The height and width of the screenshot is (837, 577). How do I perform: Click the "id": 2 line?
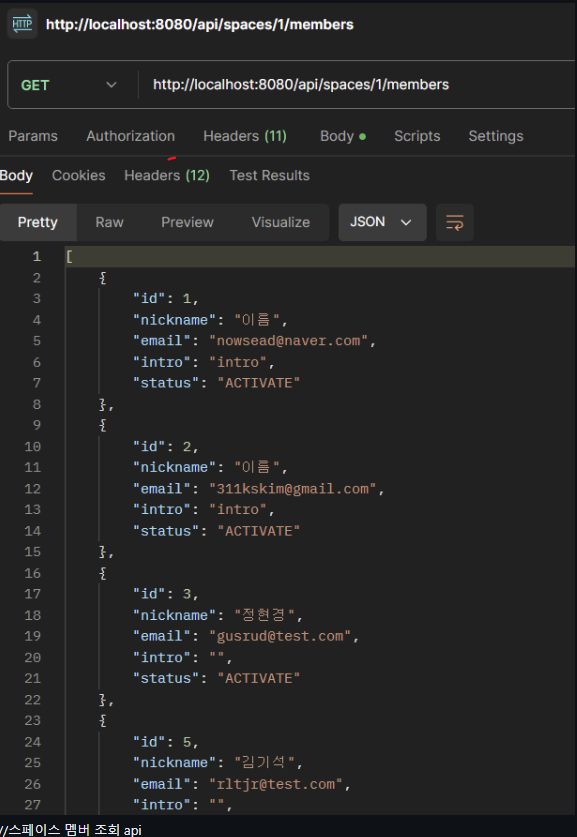pos(165,446)
